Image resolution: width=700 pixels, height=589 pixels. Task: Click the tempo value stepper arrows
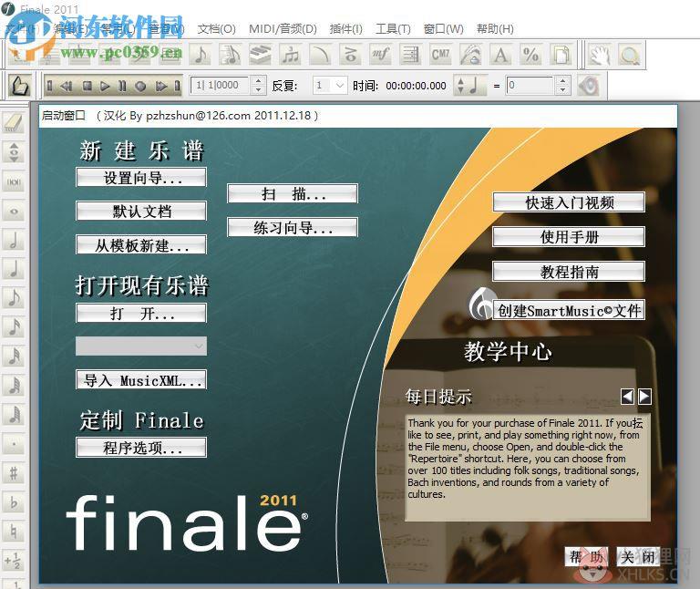[562, 85]
